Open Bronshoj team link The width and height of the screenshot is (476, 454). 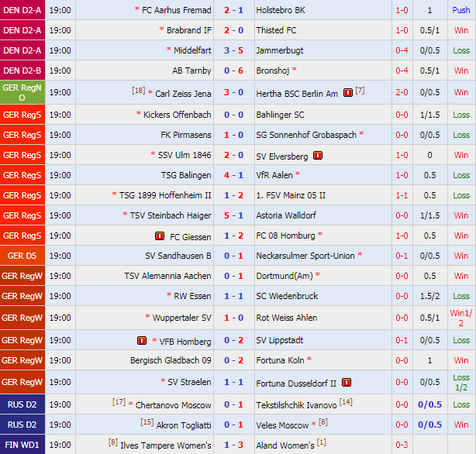[273, 71]
